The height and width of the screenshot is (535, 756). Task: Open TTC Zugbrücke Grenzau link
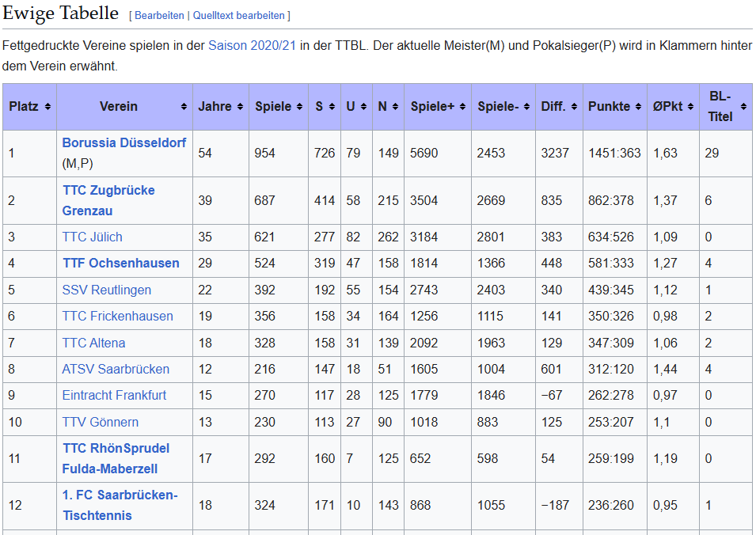click(108, 200)
